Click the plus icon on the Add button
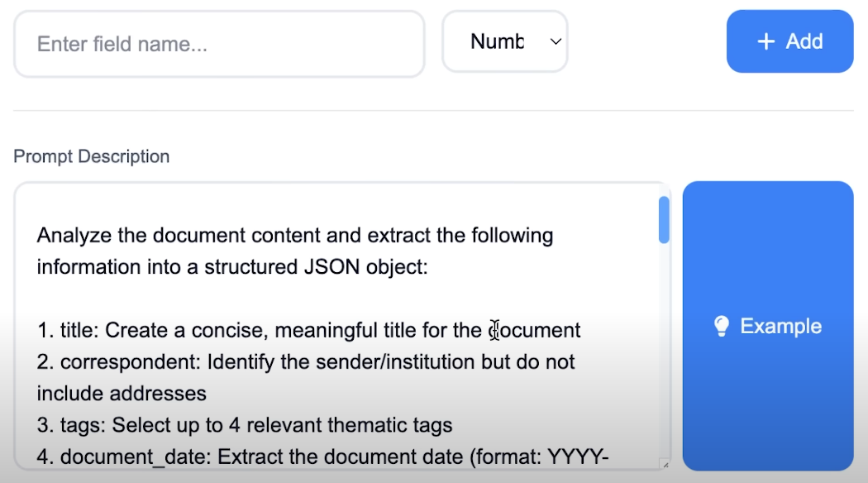 pos(766,41)
